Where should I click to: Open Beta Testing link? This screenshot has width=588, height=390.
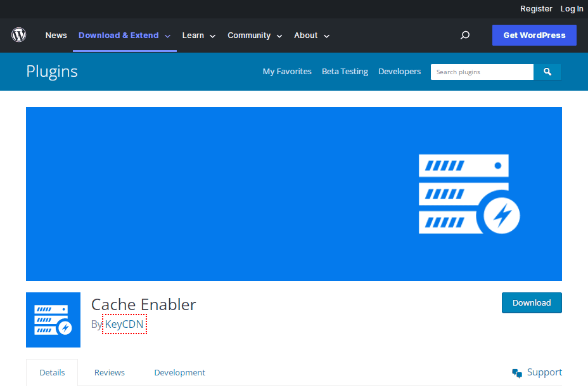[x=345, y=71]
